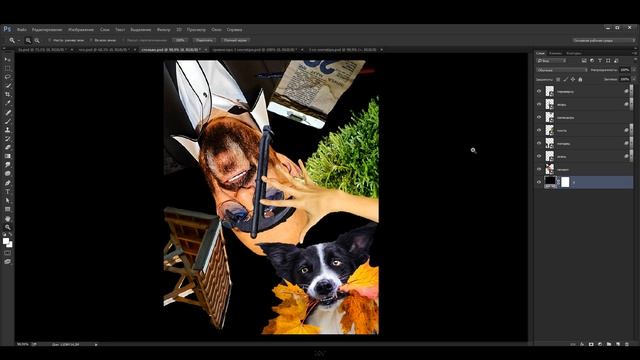Select the Horizontal Type tool
640x360 pixels.
pos(7,192)
